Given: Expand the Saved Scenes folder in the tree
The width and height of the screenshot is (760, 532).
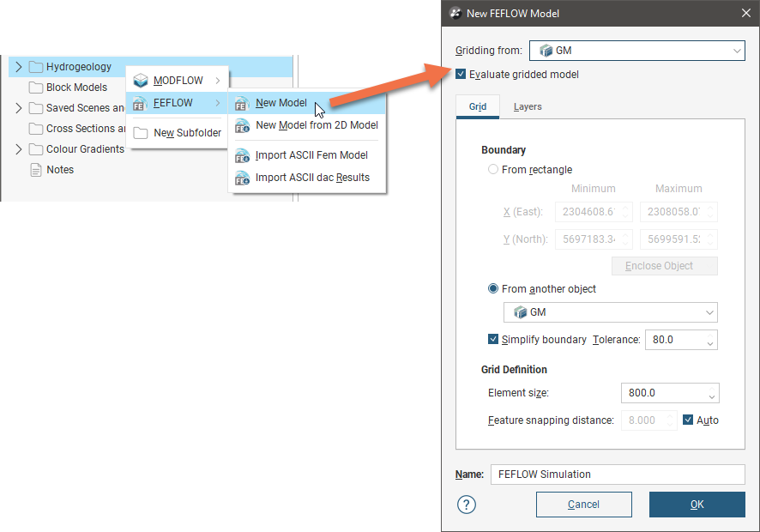Looking at the screenshot, I should [19, 108].
